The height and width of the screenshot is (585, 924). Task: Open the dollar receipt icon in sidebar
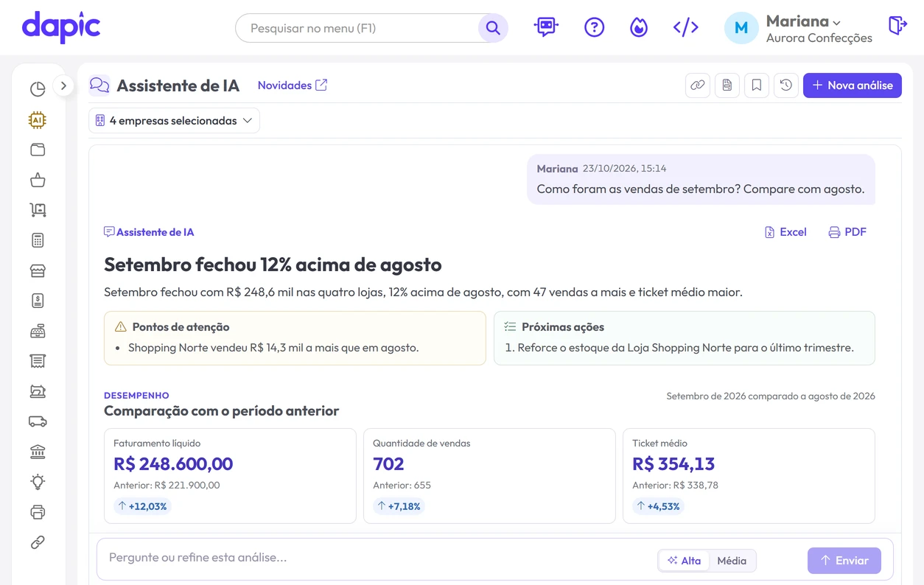click(38, 301)
